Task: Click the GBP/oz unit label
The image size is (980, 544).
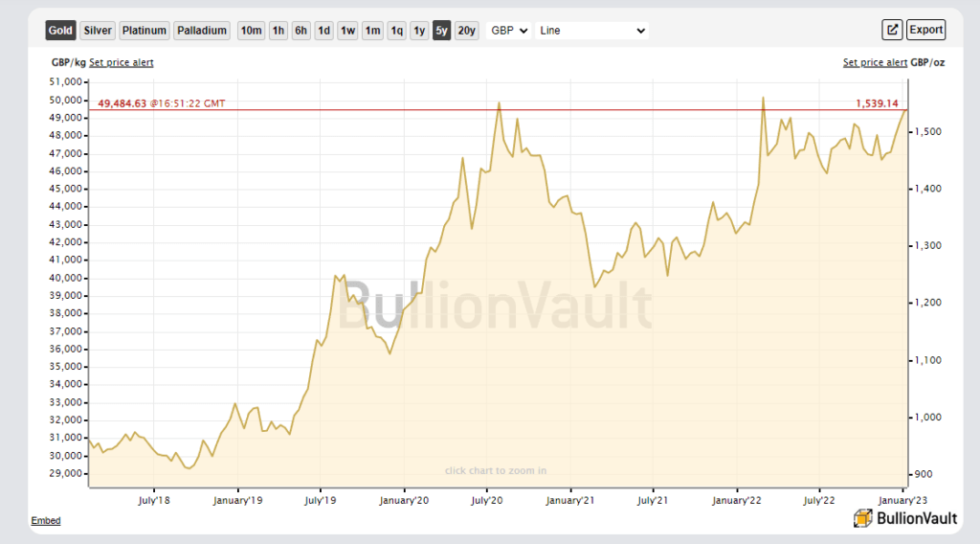Action: [x=927, y=62]
